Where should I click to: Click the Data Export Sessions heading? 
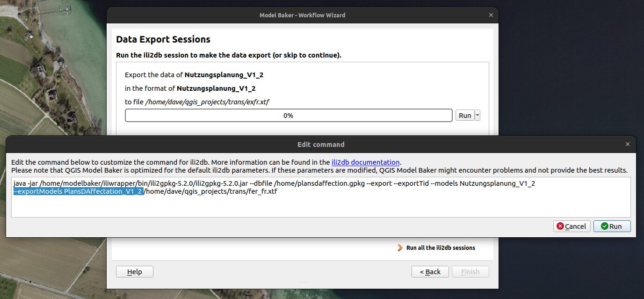[x=163, y=39]
